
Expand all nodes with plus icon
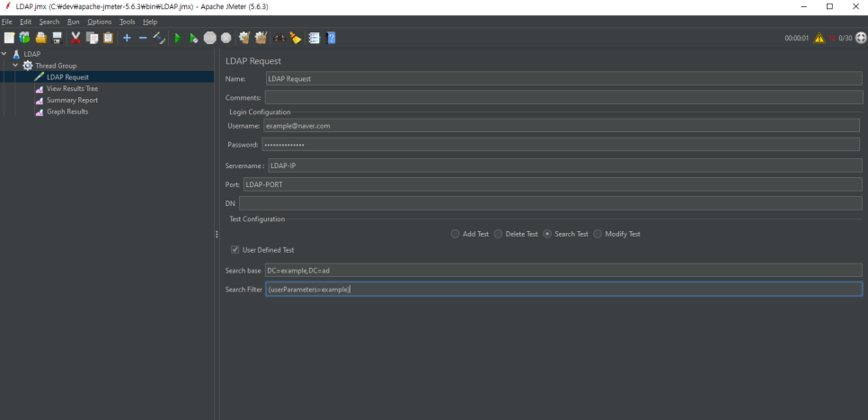(x=127, y=38)
